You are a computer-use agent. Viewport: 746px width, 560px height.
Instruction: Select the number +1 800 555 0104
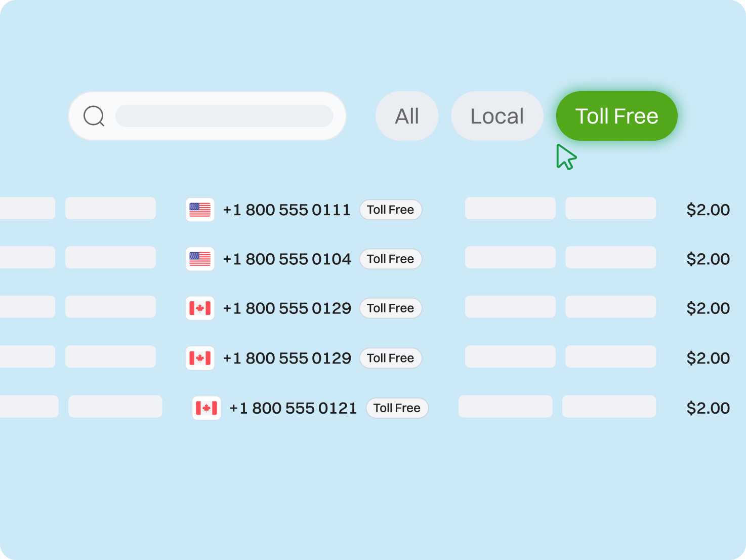(x=287, y=259)
